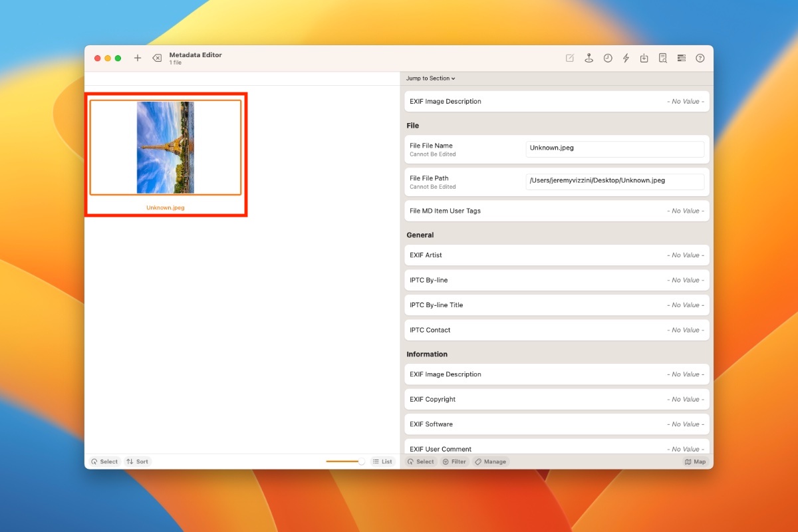Click the File section heading

[413, 126]
